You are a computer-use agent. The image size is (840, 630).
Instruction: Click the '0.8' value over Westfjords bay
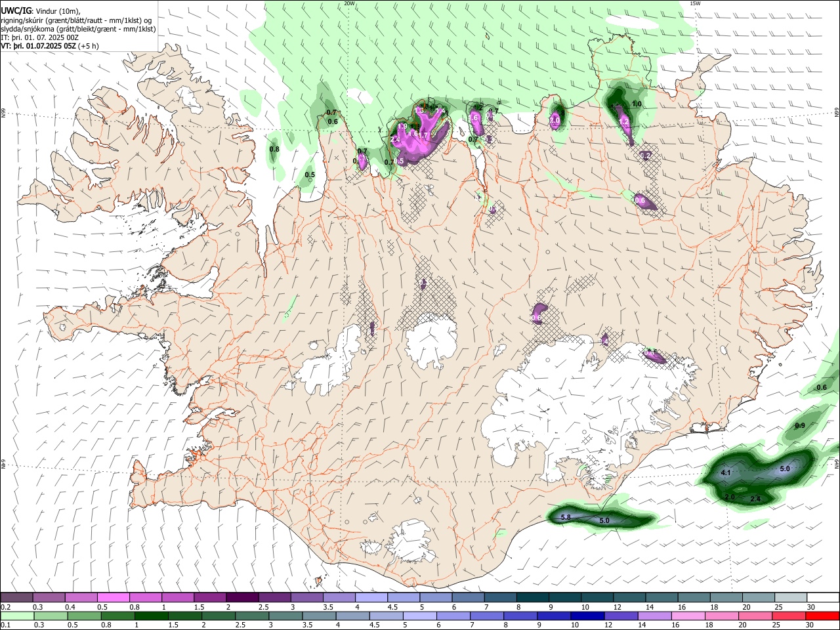[x=274, y=150]
